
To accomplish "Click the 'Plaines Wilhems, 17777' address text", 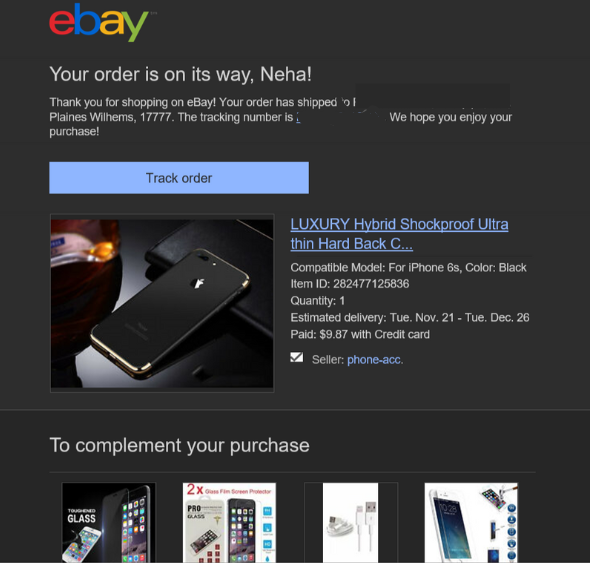I will (x=112, y=117).
